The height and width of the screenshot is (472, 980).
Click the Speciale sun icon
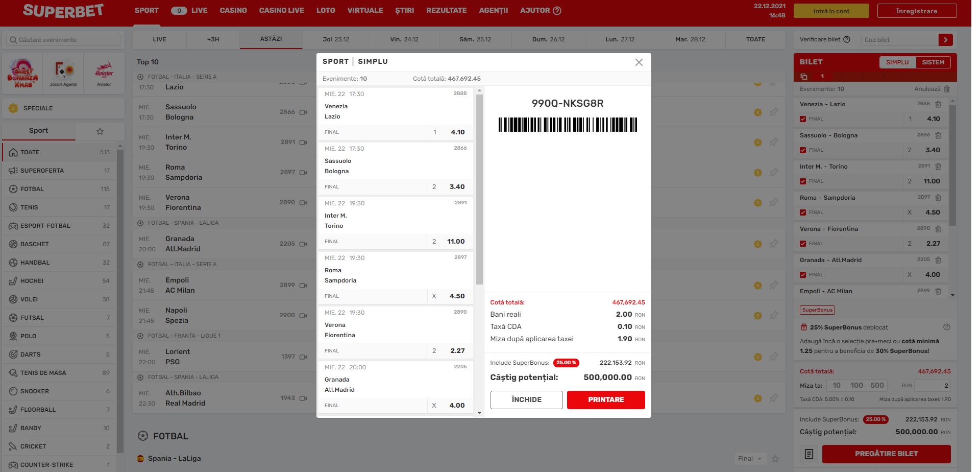point(13,108)
